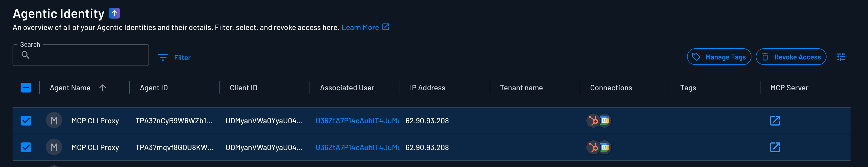Click the M avatar of first MCP CLI Proxy

[54, 121]
